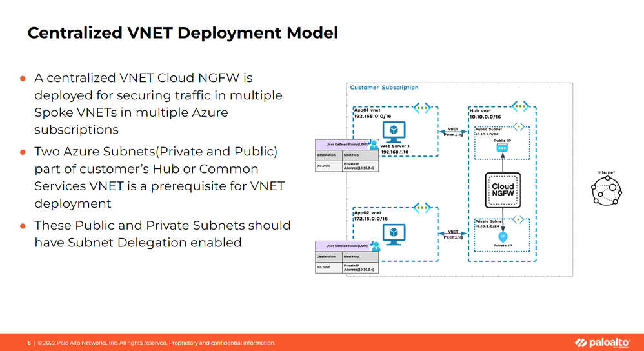The width and height of the screenshot is (644, 351).
Task: Click Next Hop header in upper UDR table
Action: click(360, 155)
